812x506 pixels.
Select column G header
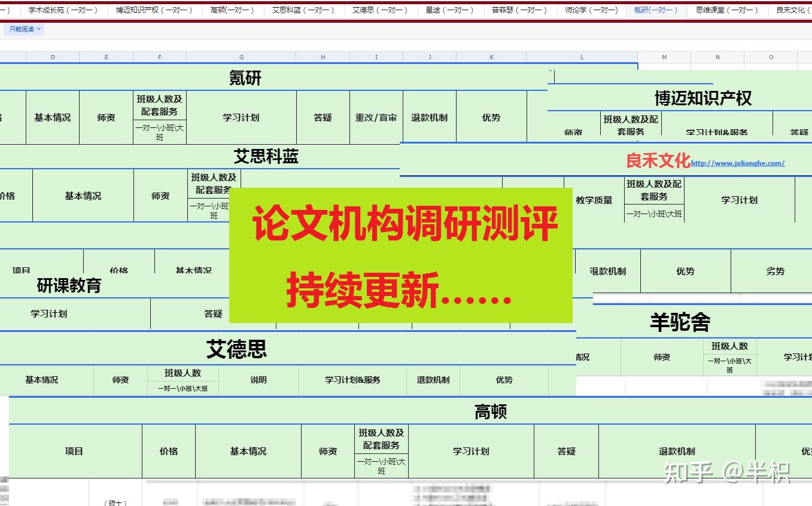[x=242, y=57]
